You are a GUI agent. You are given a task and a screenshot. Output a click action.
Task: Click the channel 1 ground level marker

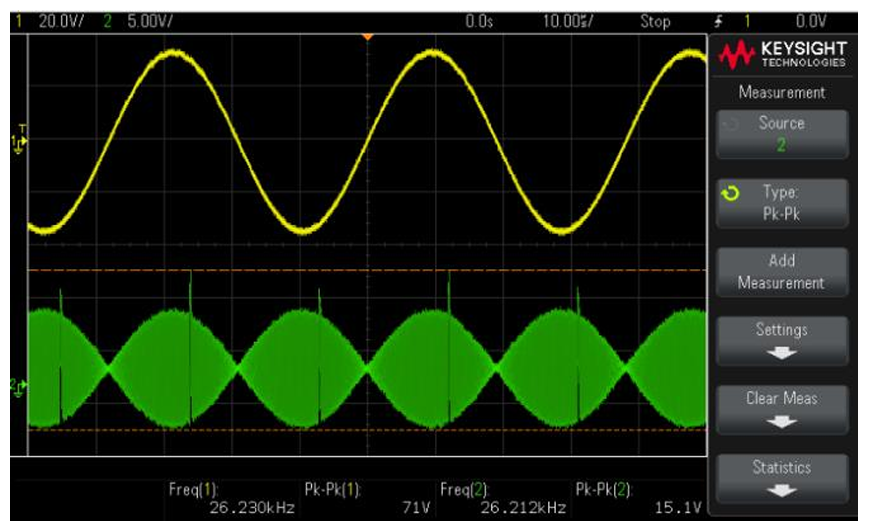[19, 143]
